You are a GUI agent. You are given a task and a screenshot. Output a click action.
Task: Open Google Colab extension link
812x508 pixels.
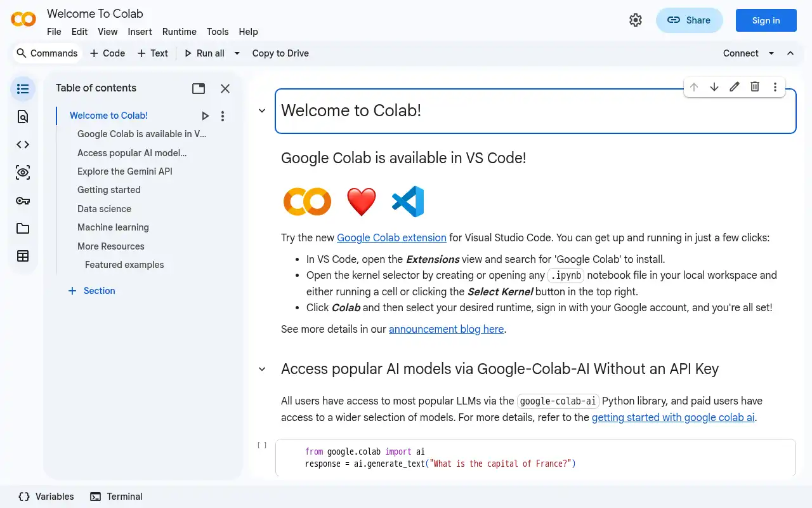point(391,237)
